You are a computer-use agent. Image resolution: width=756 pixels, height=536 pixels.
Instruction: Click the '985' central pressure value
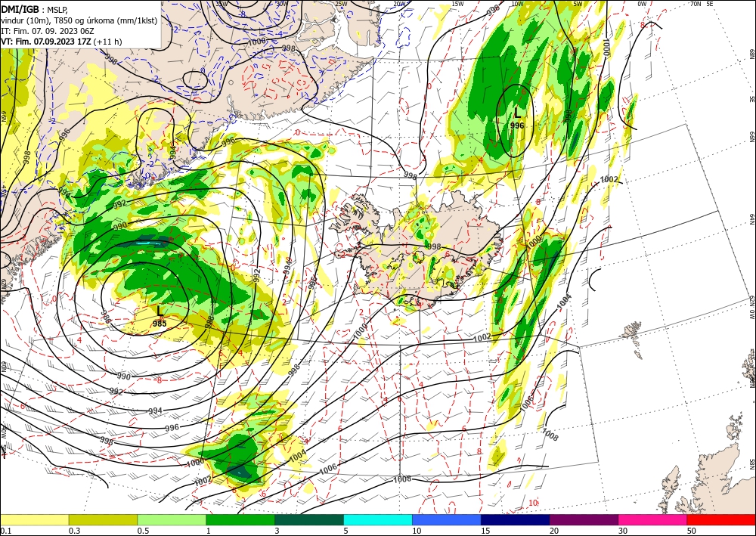(160, 324)
